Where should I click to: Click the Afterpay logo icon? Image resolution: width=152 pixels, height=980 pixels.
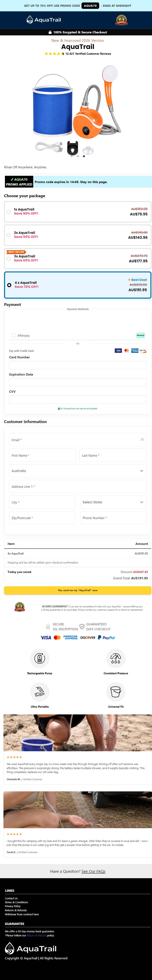141,335
